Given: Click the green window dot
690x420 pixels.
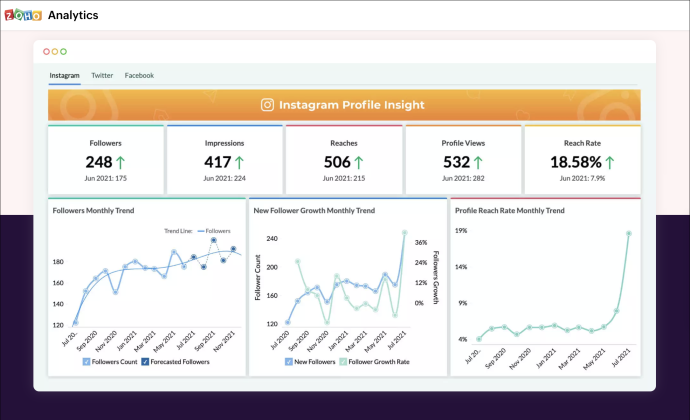Looking at the screenshot, I should (x=63, y=52).
